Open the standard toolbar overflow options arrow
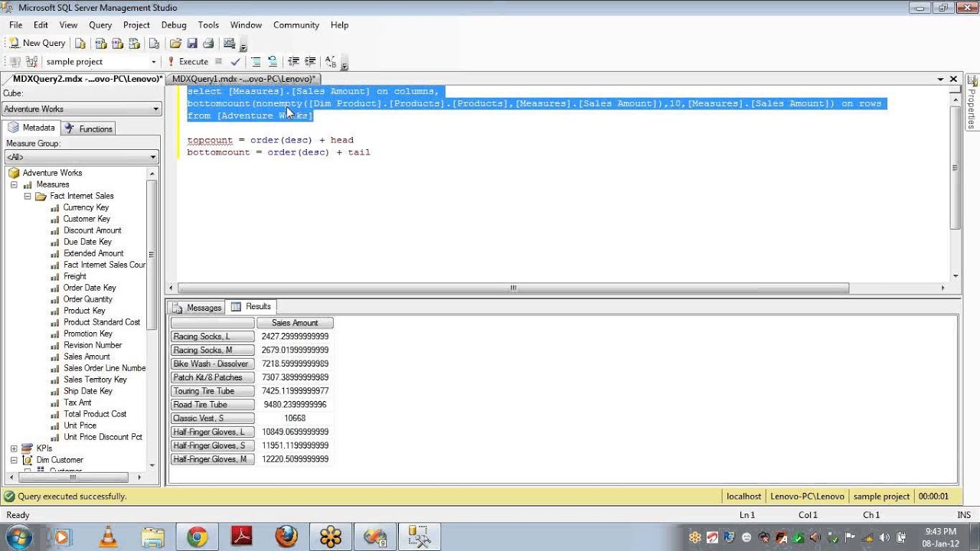Screen dimensions: 980x551 [243, 46]
